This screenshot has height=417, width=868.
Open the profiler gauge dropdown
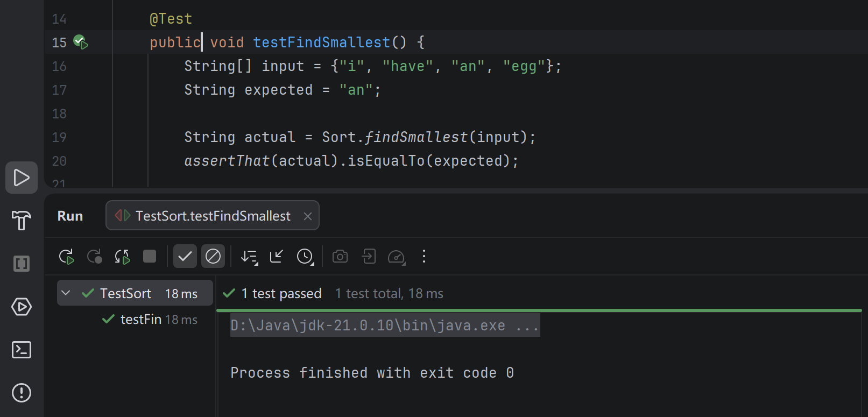397,257
